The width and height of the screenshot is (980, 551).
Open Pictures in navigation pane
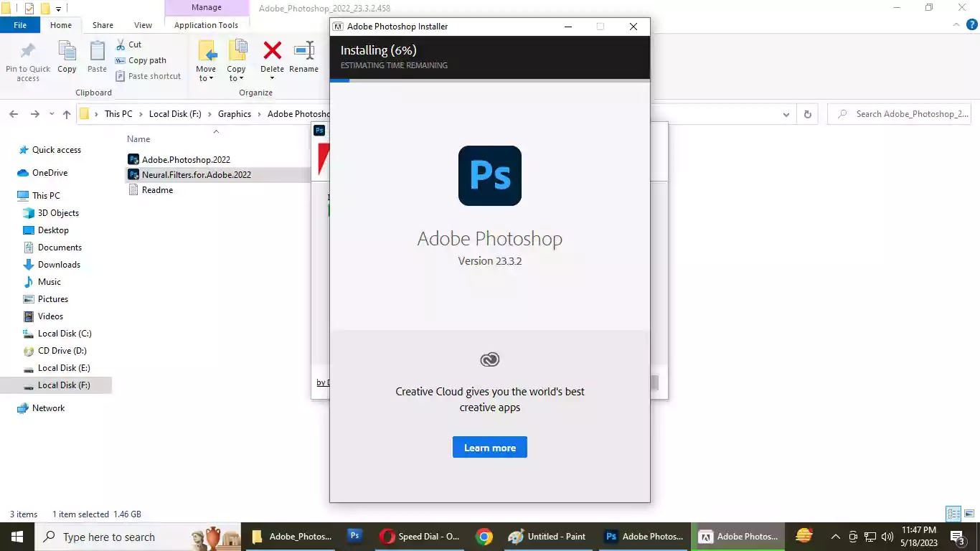click(53, 299)
